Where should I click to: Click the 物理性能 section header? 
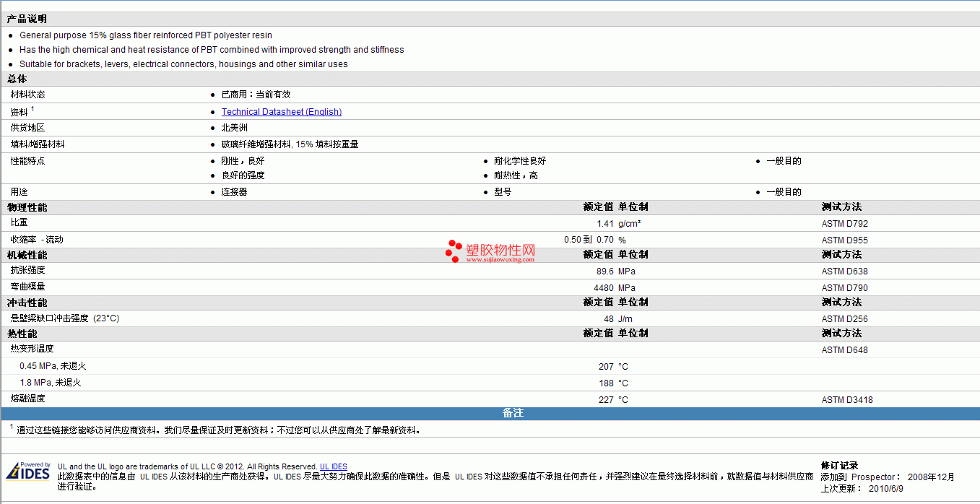click(x=27, y=207)
